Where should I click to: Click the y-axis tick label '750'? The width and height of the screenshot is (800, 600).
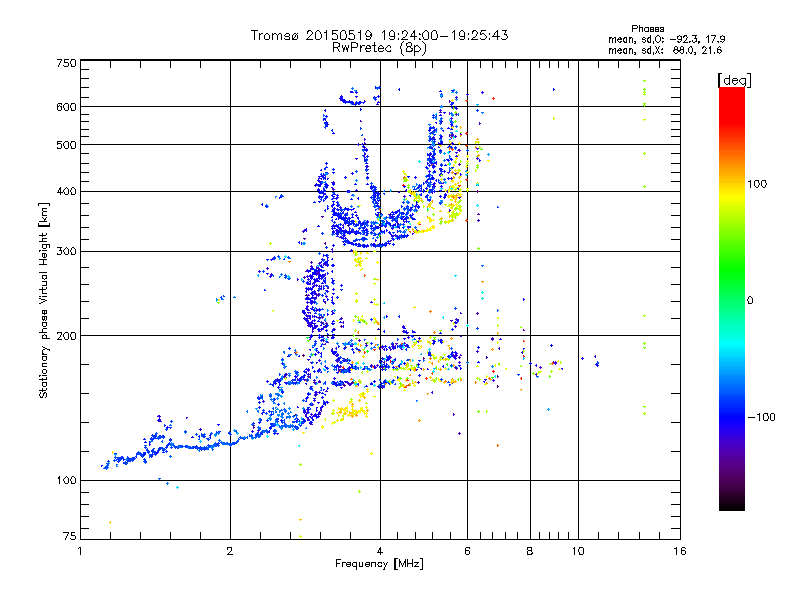(x=66, y=63)
